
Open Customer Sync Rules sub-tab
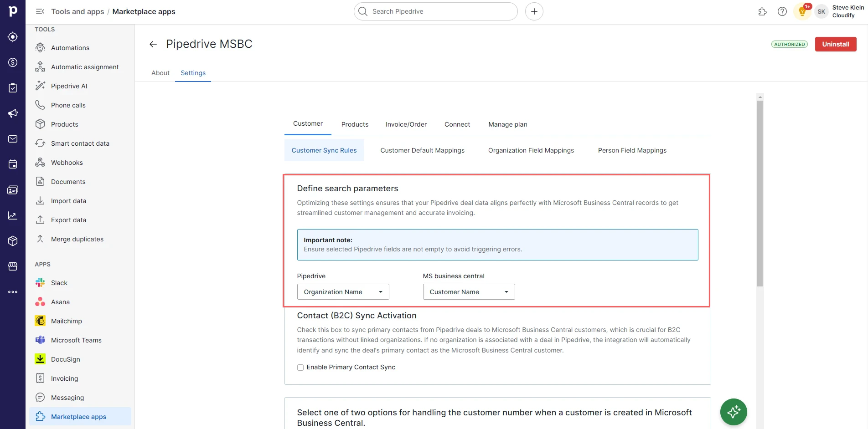pos(324,150)
